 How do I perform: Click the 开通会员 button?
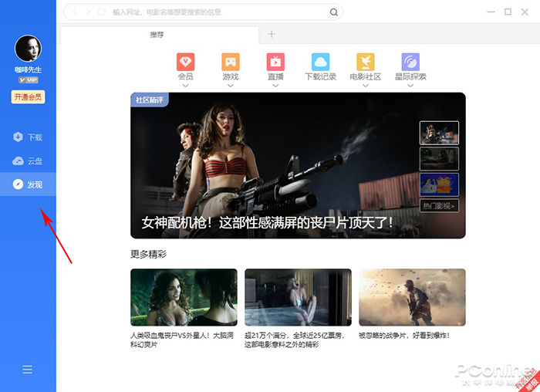(x=28, y=96)
